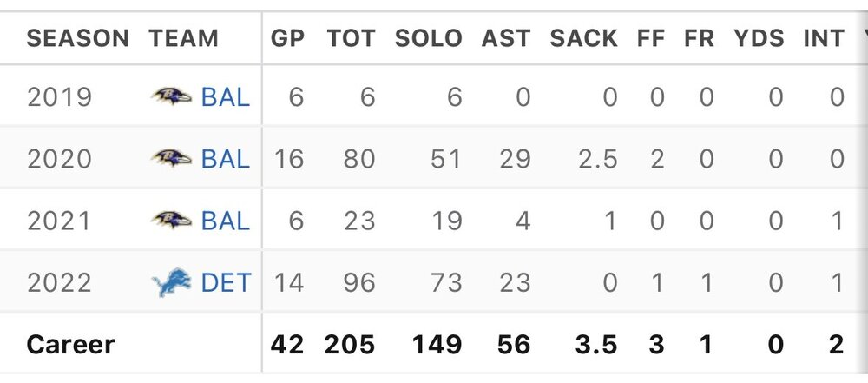Open the BAL team link for 2020
Image resolution: width=868 pixels, height=383 pixels.
pyautogui.click(x=226, y=159)
